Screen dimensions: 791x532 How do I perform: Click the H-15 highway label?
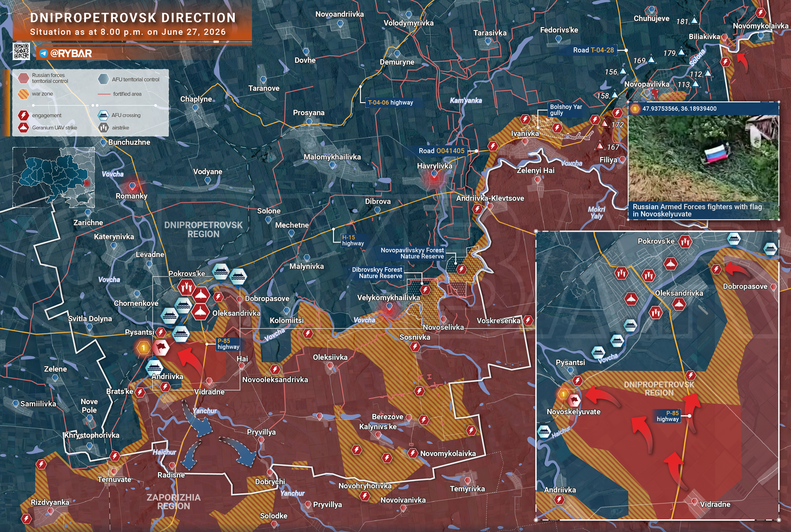coord(353,240)
